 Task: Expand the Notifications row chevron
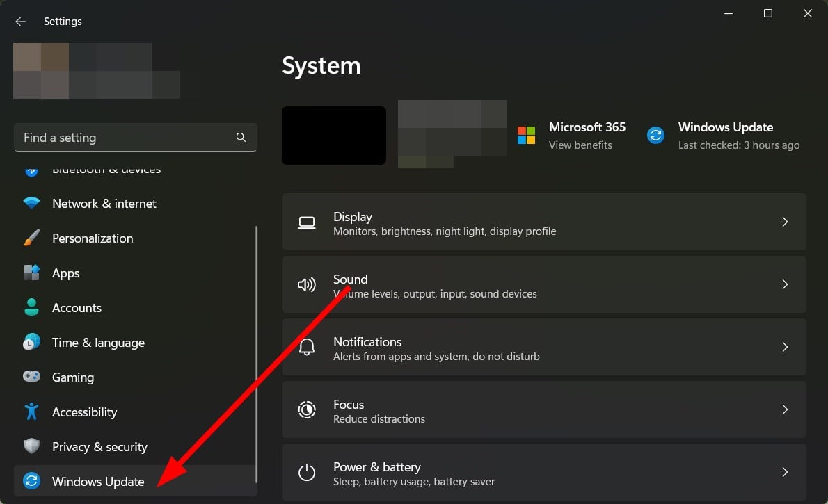785,347
